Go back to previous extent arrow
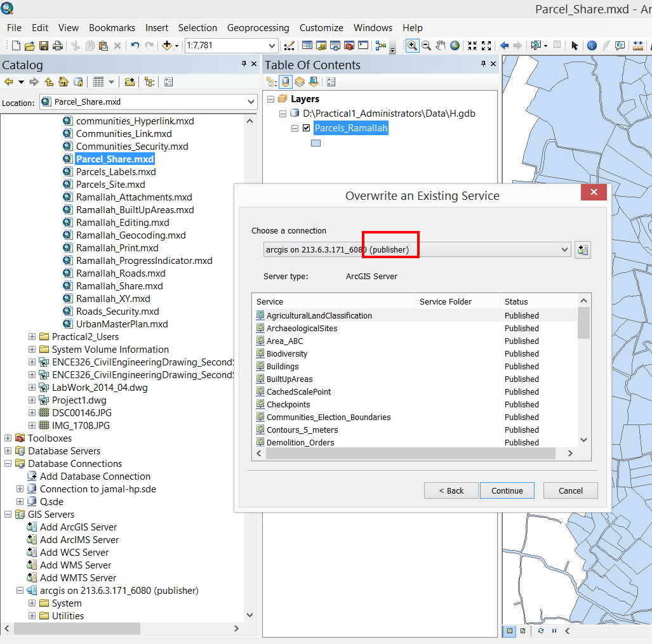652x644 pixels. [504, 46]
